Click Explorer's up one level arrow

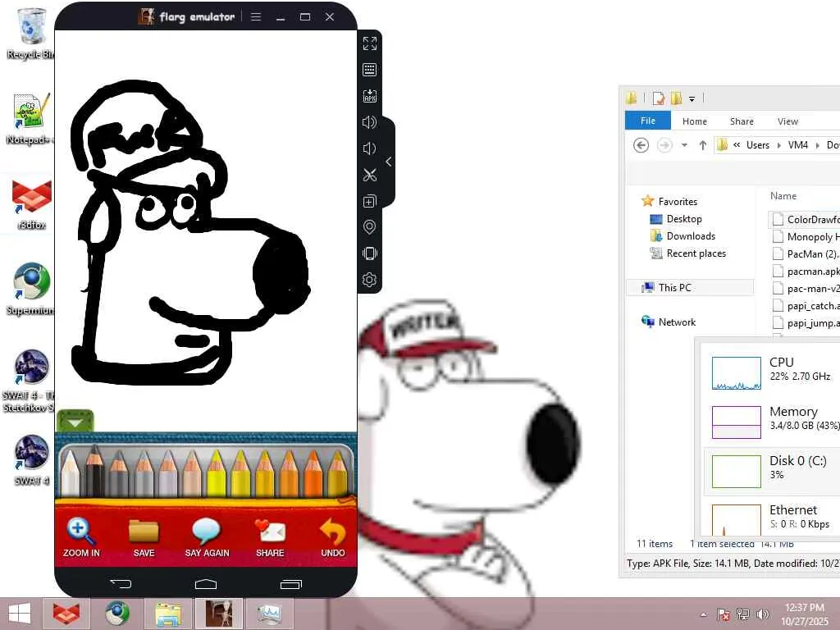702,145
